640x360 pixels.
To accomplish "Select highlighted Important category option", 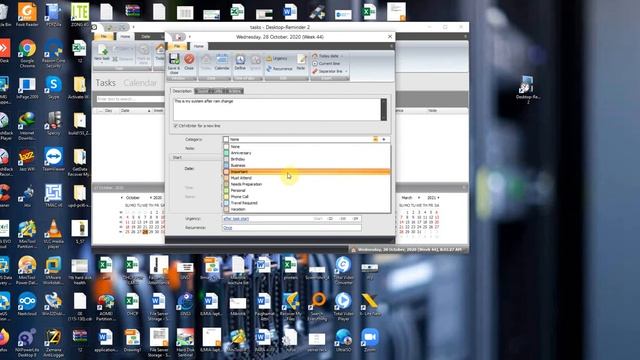I will [307, 172].
